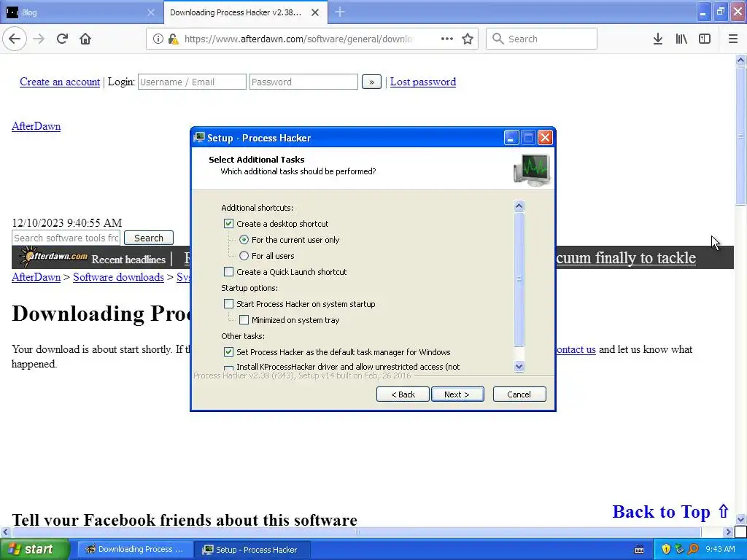Restore down the Firefox browser window
The height and width of the screenshot is (560, 747).
pos(721,12)
